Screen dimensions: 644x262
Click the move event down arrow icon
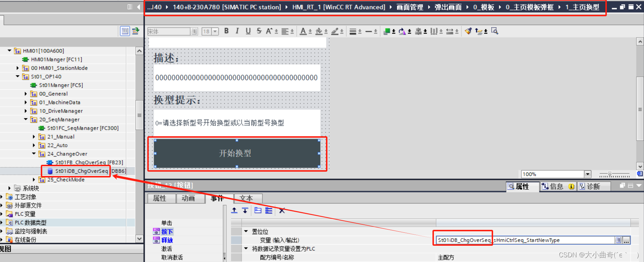[245, 210]
